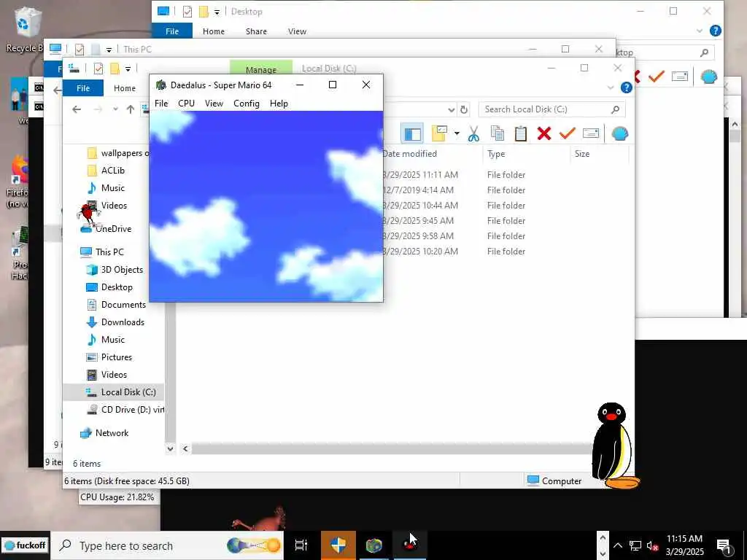This screenshot has width=747, height=560.
Task: Open the Config menu in Daedalus
Action: (247, 104)
